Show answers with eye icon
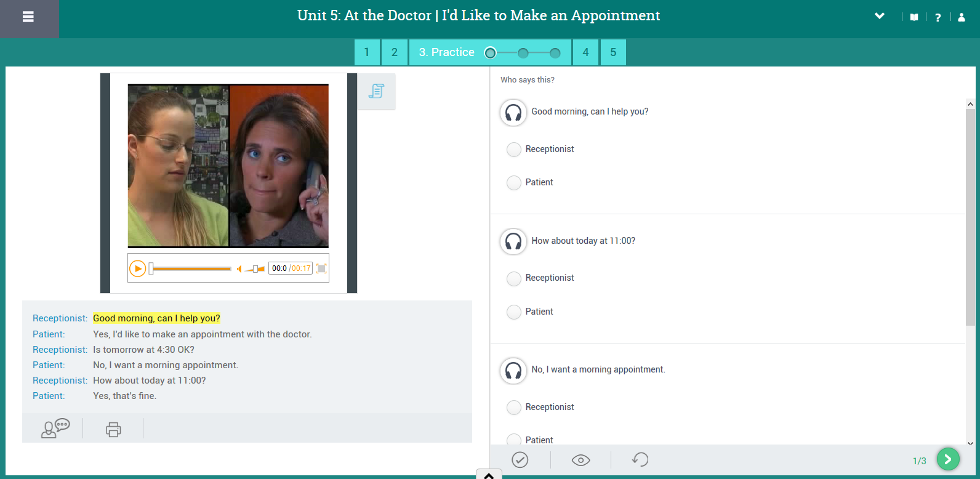The height and width of the screenshot is (479, 980). point(580,460)
